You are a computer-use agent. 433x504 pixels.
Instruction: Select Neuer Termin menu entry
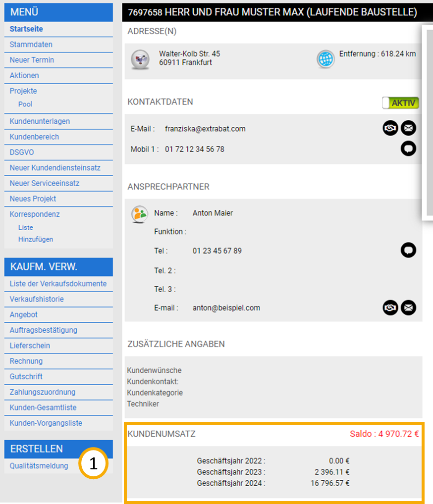[32, 60]
